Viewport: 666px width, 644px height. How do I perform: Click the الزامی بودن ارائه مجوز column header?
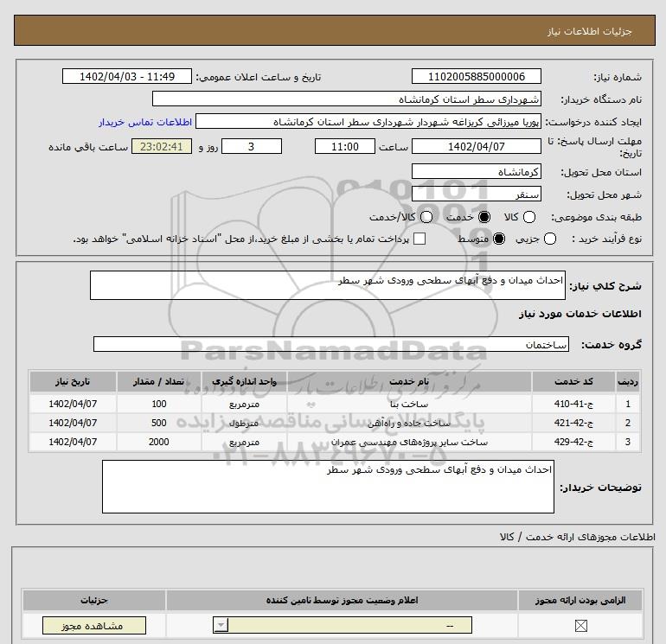tap(580, 600)
